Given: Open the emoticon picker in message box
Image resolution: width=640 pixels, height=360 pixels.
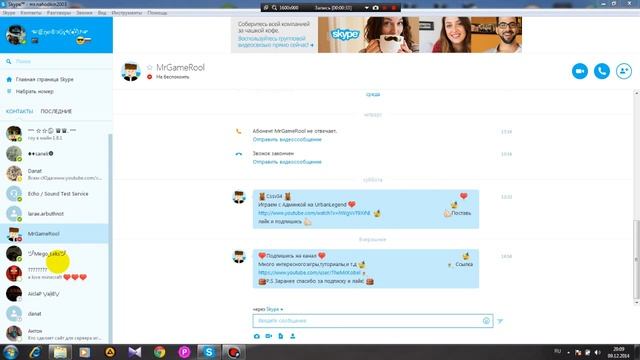Looking at the screenshot, I should tap(486, 321).
